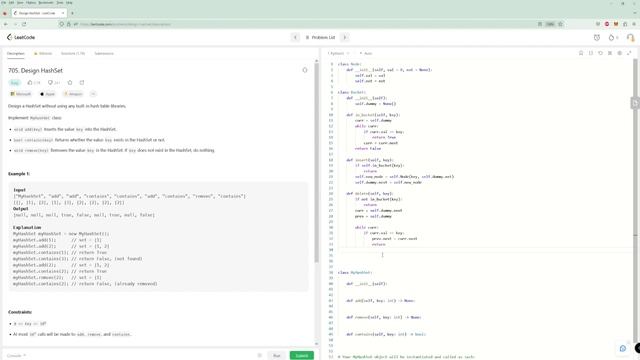Click side panel handle on right edge
Viewport: 640px width, 360px height.
click(635, 103)
